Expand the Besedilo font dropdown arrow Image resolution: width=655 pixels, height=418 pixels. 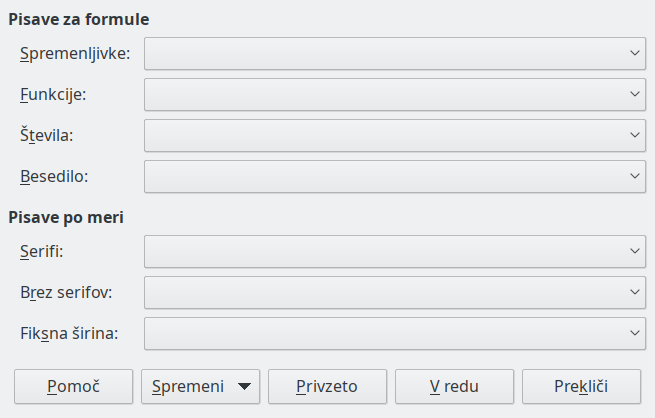click(x=635, y=176)
